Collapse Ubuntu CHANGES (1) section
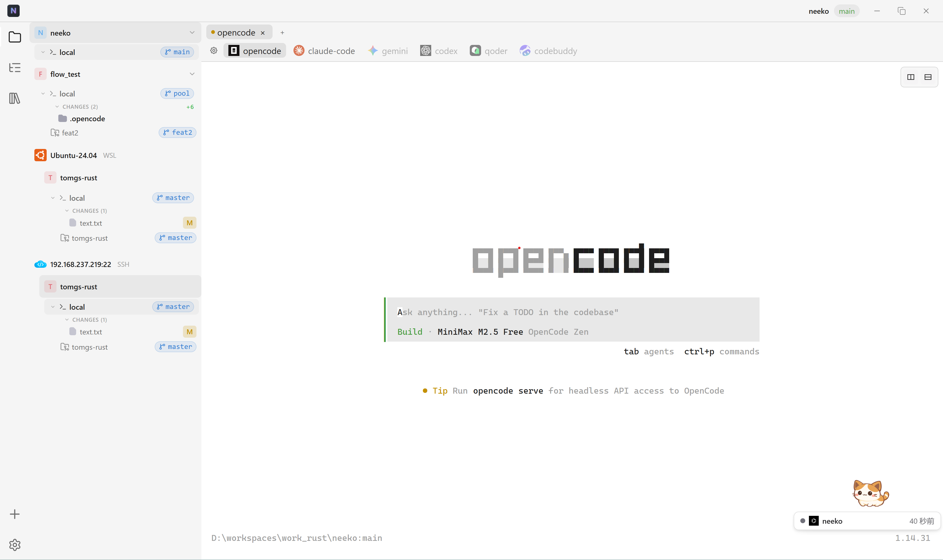The height and width of the screenshot is (560, 943). click(x=67, y=211)
